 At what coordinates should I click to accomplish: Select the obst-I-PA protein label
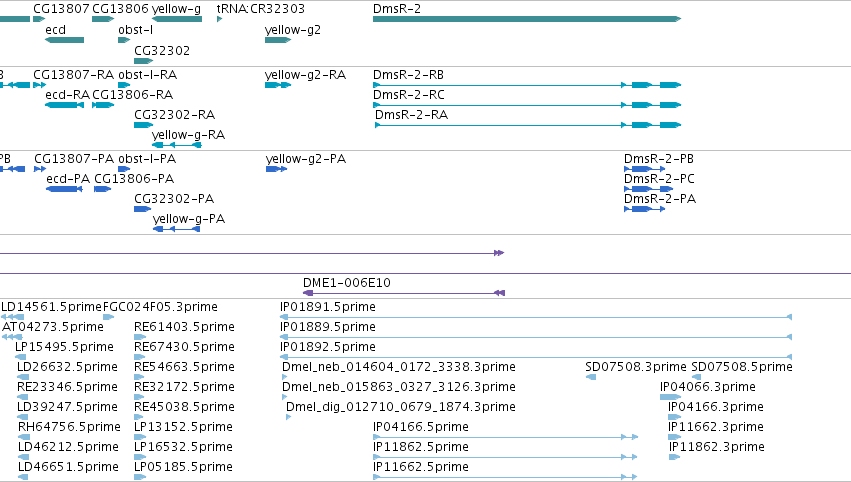[x=147, y=158]
